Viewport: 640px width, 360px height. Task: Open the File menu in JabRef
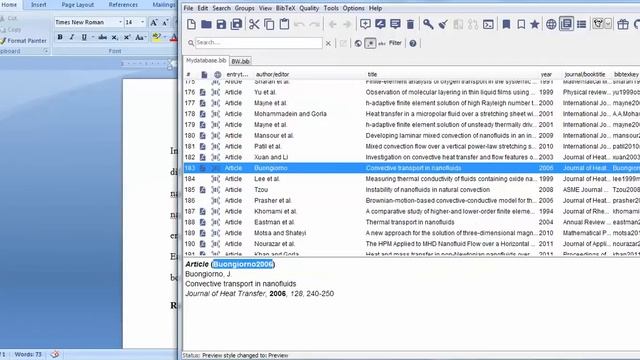pyautogui.click(x=188, y=8)
